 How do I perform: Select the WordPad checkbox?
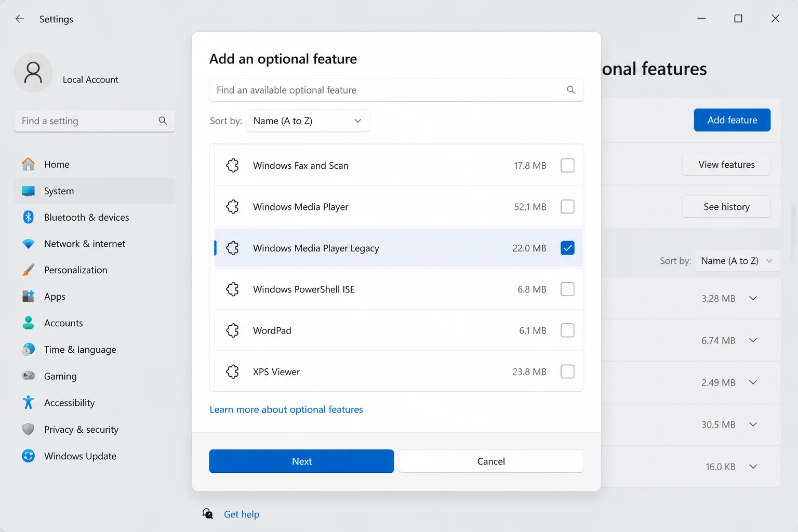(567, 330)
